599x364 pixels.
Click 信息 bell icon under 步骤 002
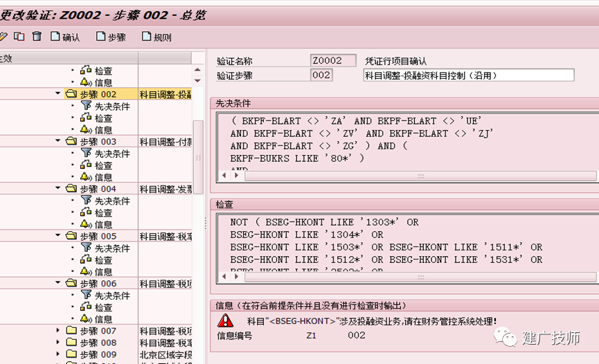tap(86, 129)
